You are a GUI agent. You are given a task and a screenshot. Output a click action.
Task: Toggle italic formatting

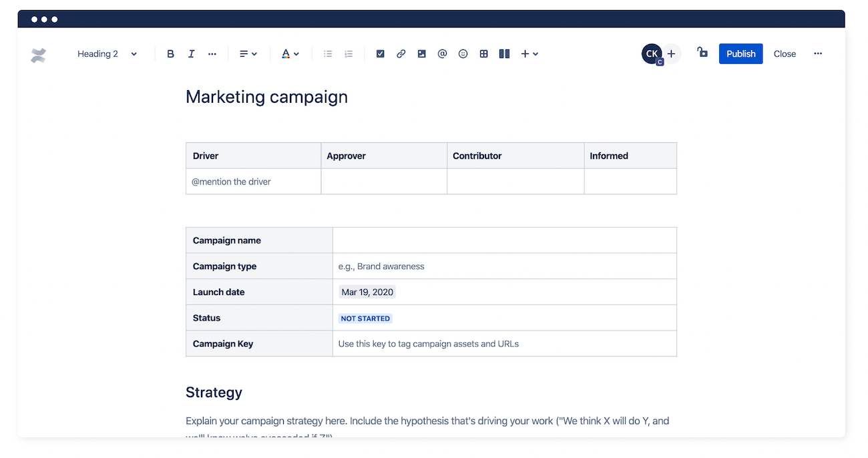[x=192, y=53]
